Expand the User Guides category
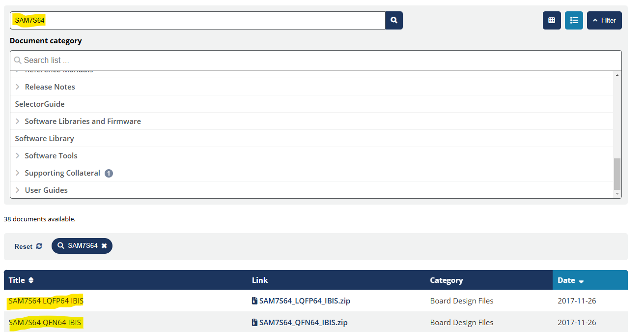Image resolution: width=644 pixels, height=332 pixels. coord(18,190)
